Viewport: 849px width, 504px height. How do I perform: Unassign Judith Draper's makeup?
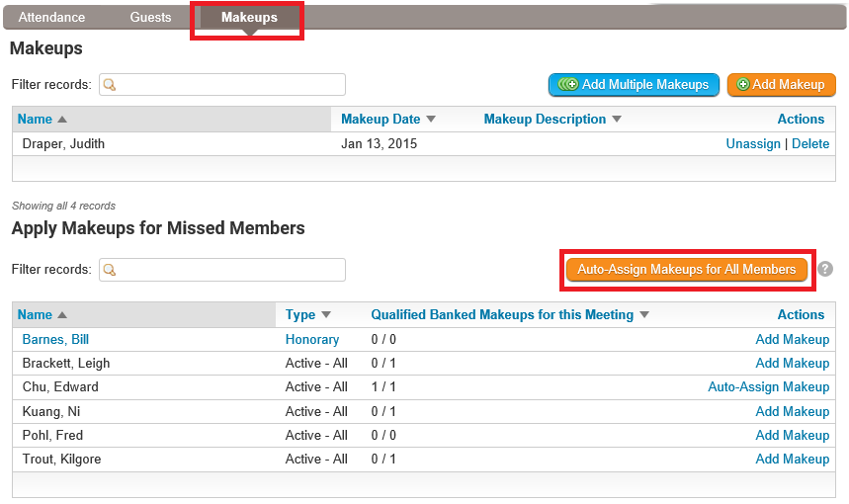coord(753,144)
